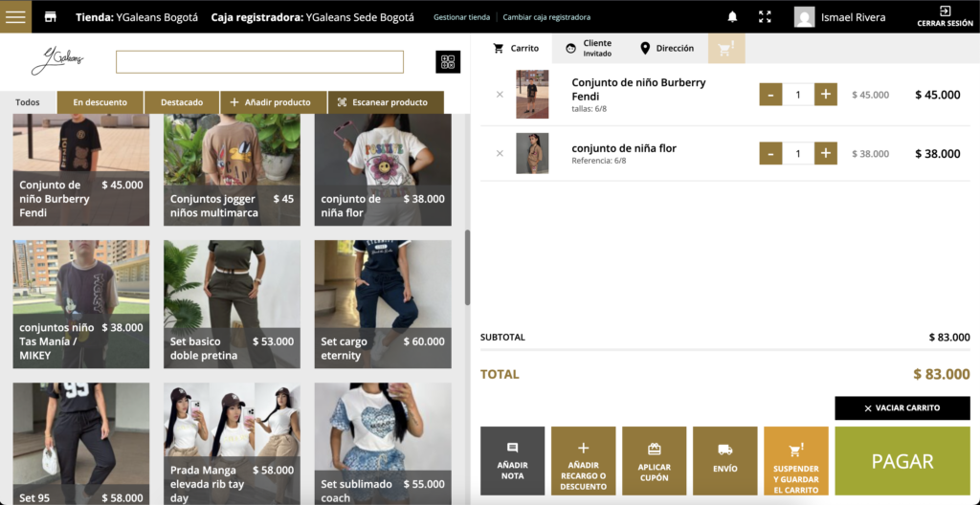The height and width of the screenshot is (505, 980).
Task: Edit quantity field for Burberry Fendi item
Action: coord(798,95)
